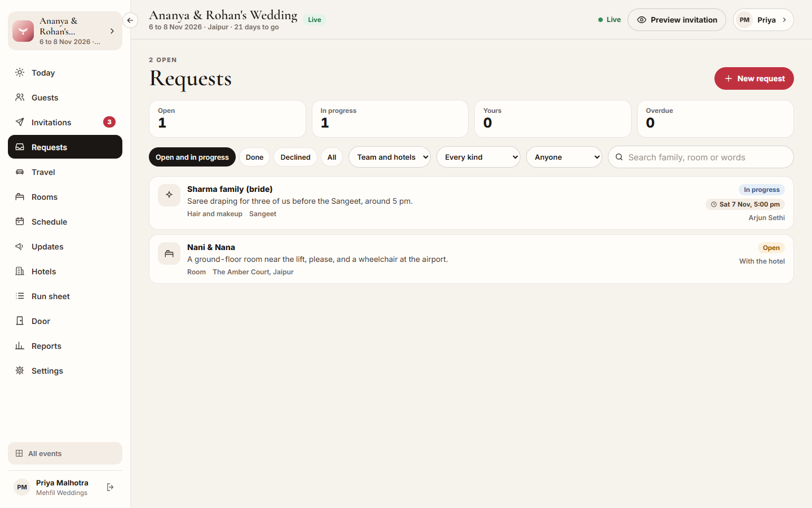
Task: Focus the Search family, room or words field
Action: [700, 157]
